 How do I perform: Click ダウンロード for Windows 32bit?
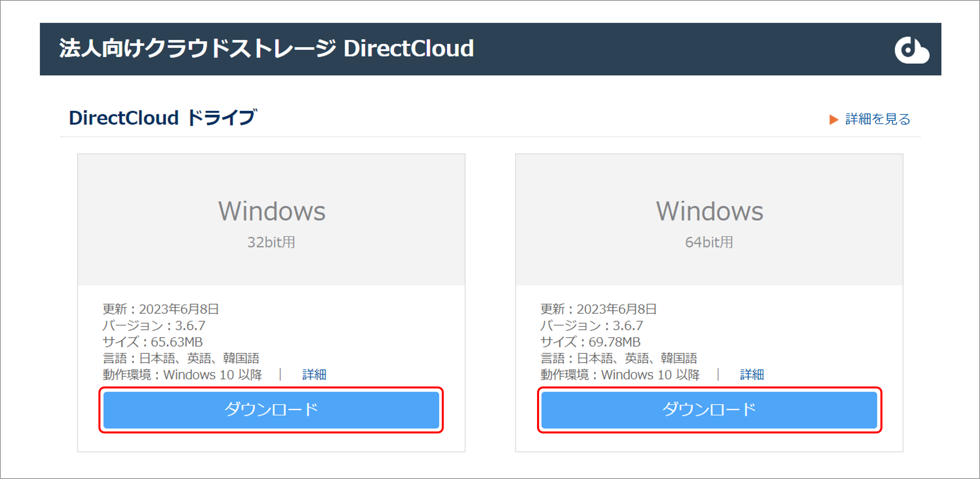point(272,410)
